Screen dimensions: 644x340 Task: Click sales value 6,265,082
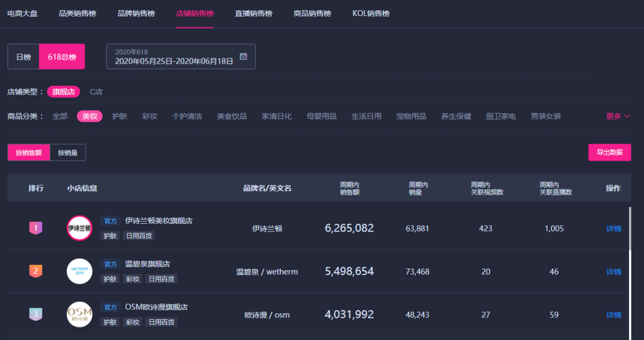(x=349, y=228)
